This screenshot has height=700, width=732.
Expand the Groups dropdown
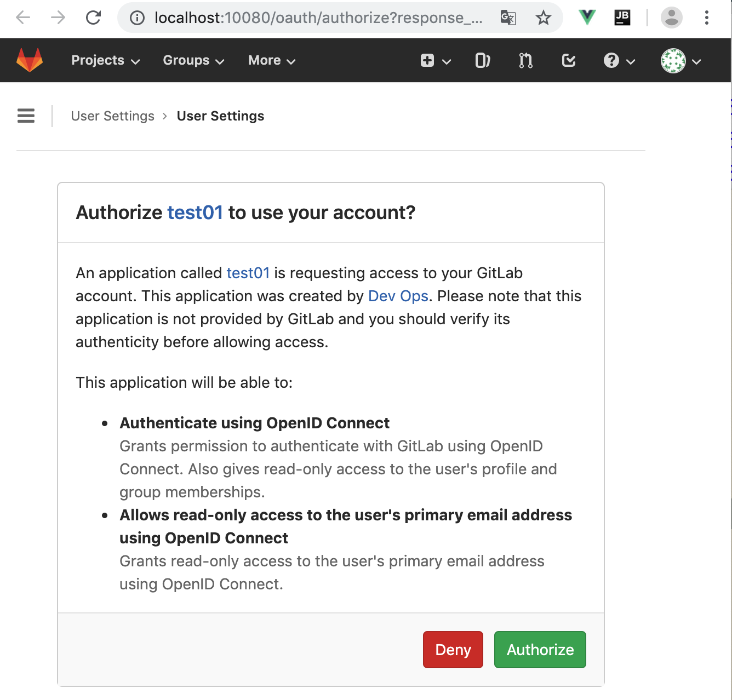coord(194,60)
